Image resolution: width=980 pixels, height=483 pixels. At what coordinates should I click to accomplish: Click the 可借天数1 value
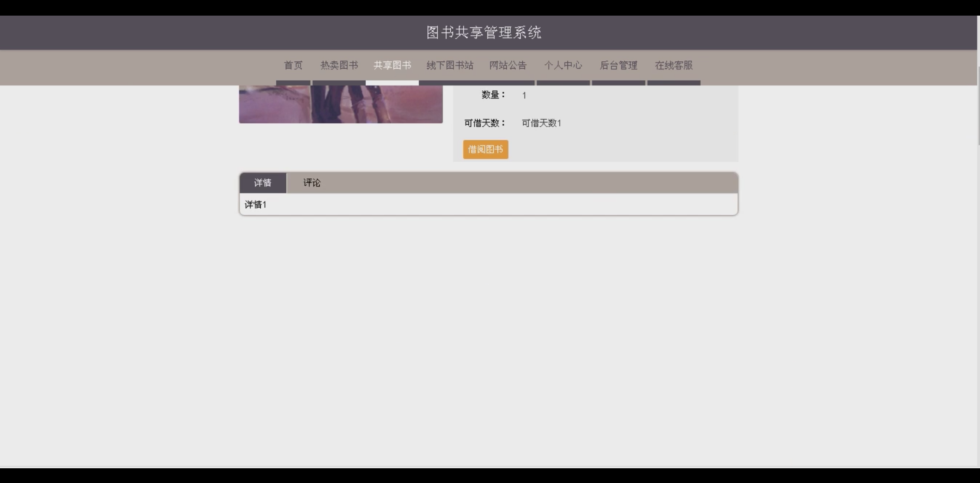click(541, 123)
